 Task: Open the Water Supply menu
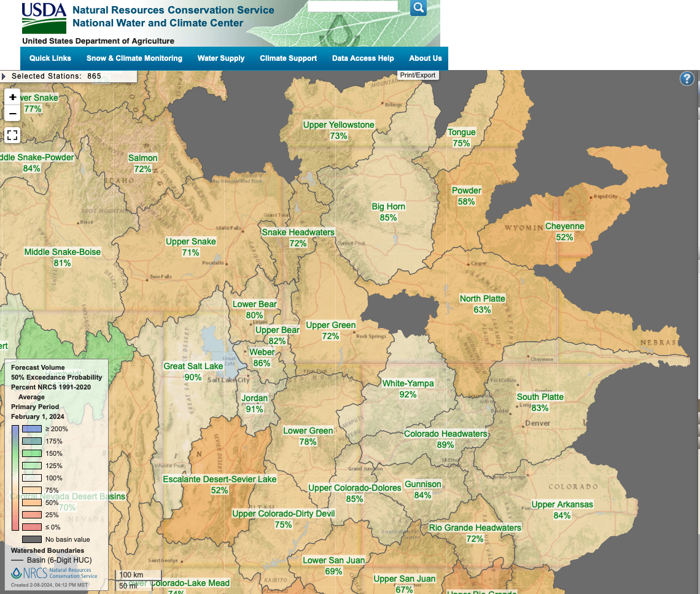(221, 58)
